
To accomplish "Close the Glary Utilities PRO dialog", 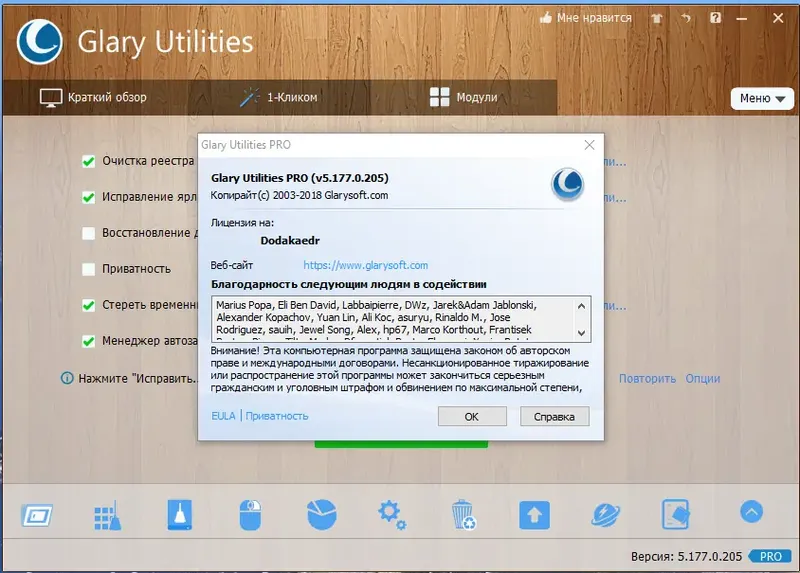I will point(589,145).
